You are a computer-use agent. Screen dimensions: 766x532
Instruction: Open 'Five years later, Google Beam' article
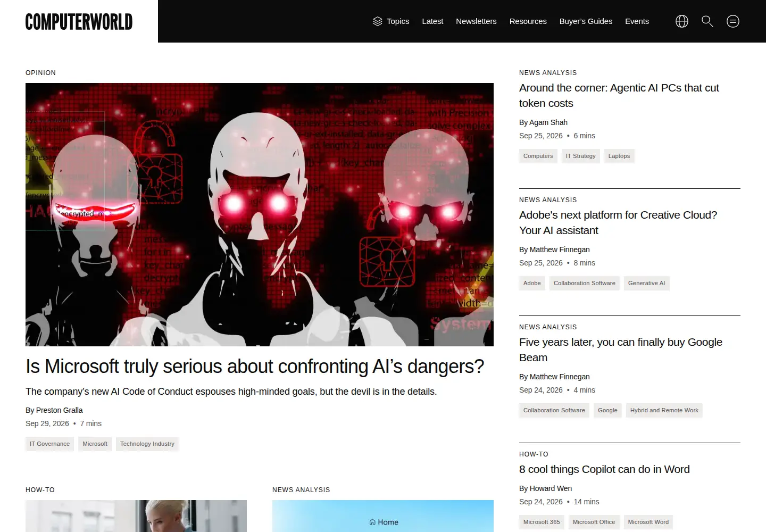point(621,350)
